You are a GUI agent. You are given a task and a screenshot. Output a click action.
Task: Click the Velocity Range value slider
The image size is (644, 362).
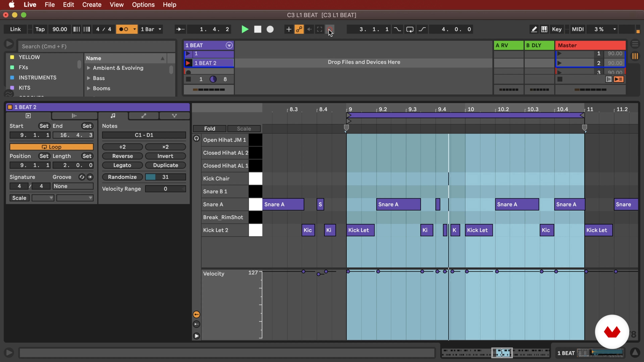pos(166,189)
